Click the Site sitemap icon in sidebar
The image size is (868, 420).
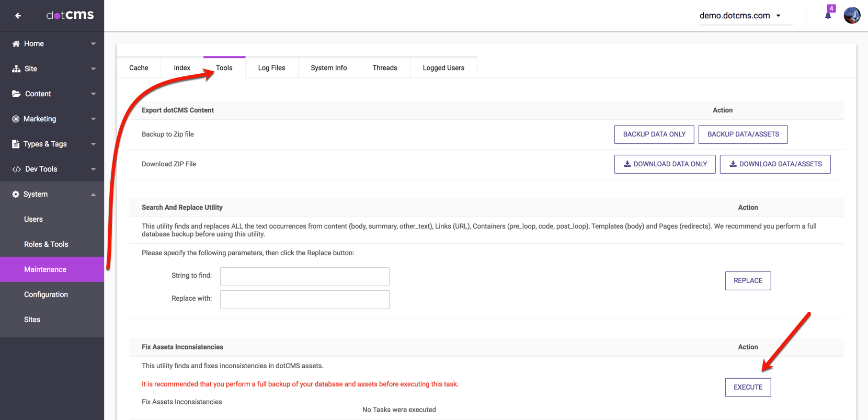(16, 69)
